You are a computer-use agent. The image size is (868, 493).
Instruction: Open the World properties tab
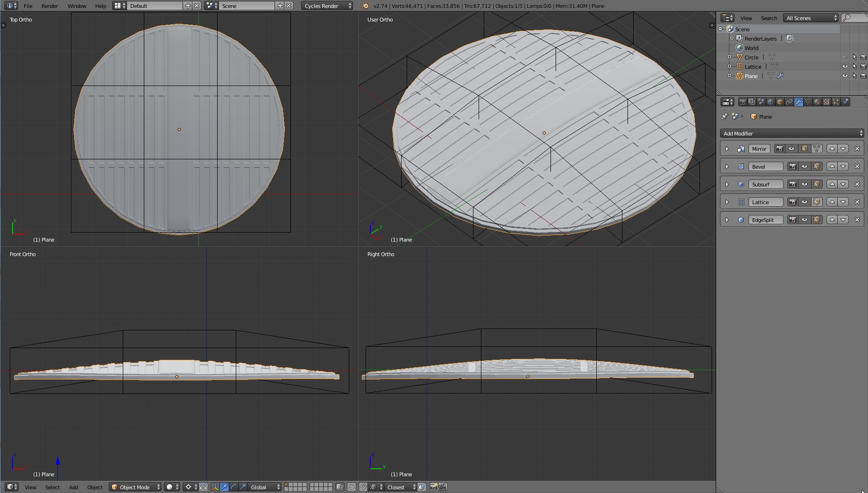pyautogui.click(x=770, y=102)
